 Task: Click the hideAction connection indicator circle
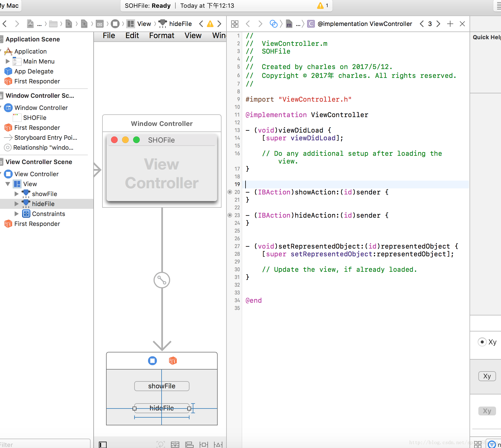pyautogui.click(x=230, y=215)
